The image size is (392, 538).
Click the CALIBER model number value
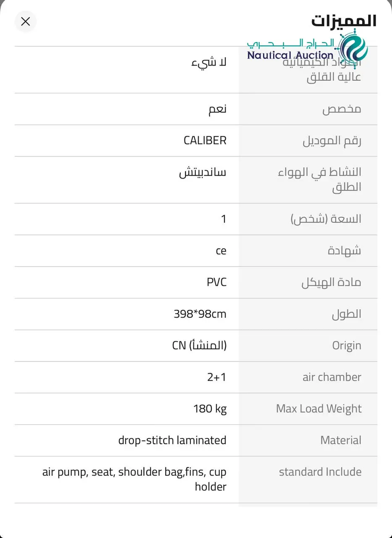(205, 140)
